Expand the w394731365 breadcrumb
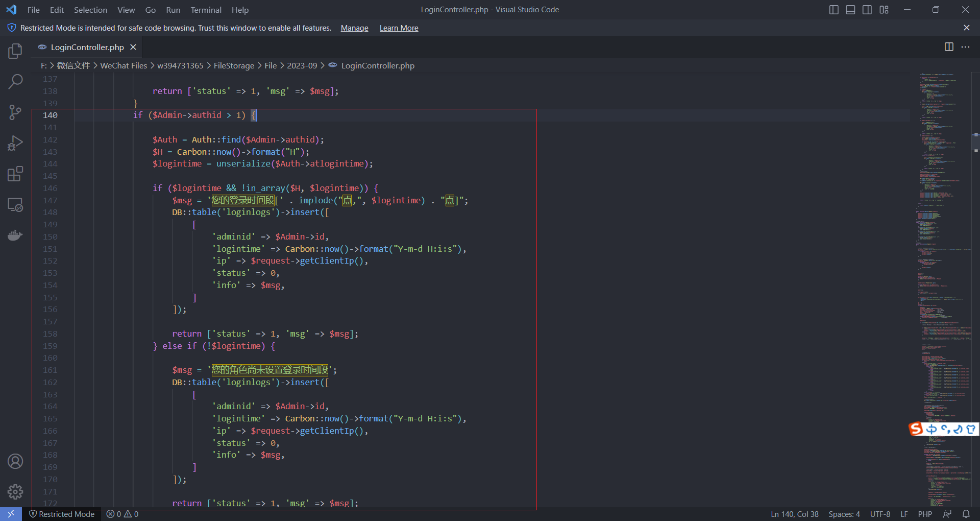The height and width of the screenshot is (521, 980). pyautogui.click(x=180, y=65)
